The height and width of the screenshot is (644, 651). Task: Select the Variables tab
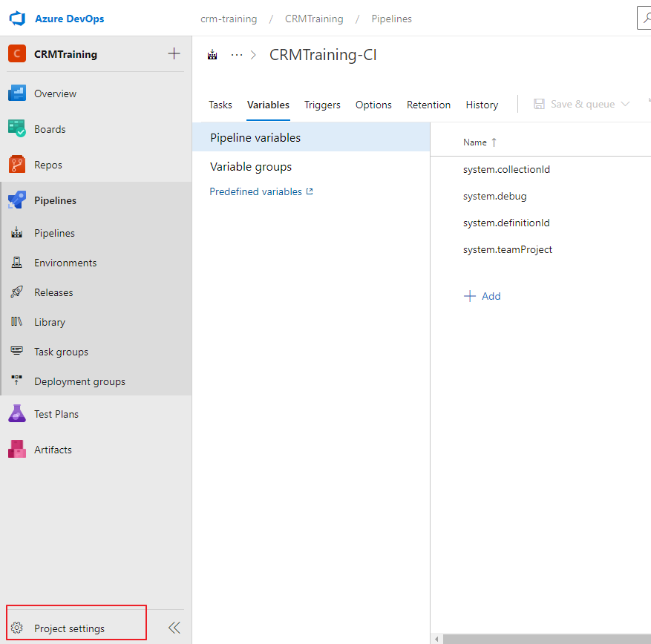click(268, 105)
